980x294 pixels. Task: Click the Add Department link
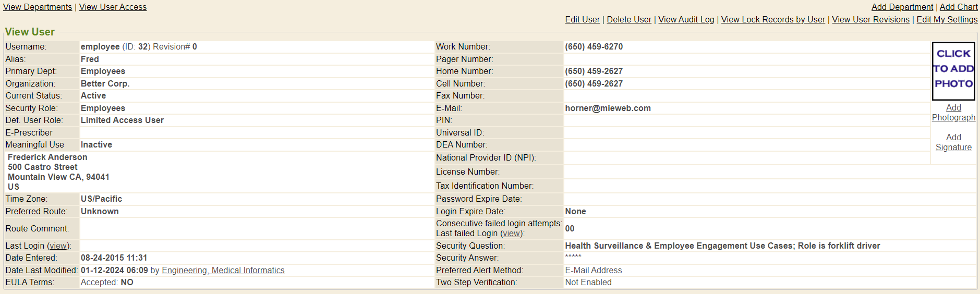point(902,7)
